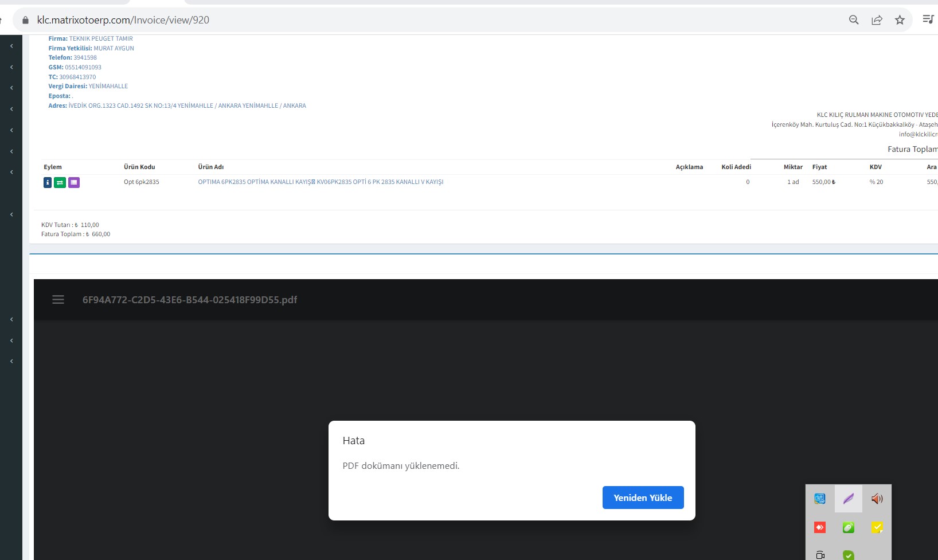Click the speaker volume tray icon
This screenshot has height=560, width=938.
pyautogui.click(x=877, y=499)
